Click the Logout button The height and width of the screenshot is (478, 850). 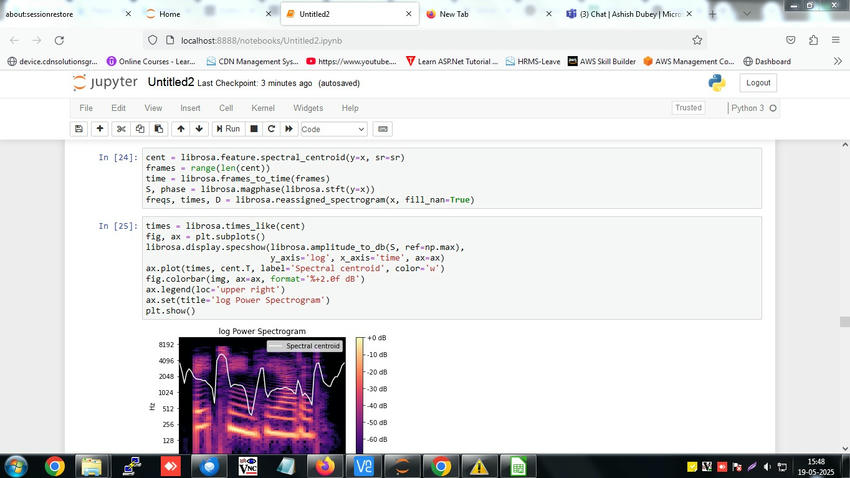point(757,83)
